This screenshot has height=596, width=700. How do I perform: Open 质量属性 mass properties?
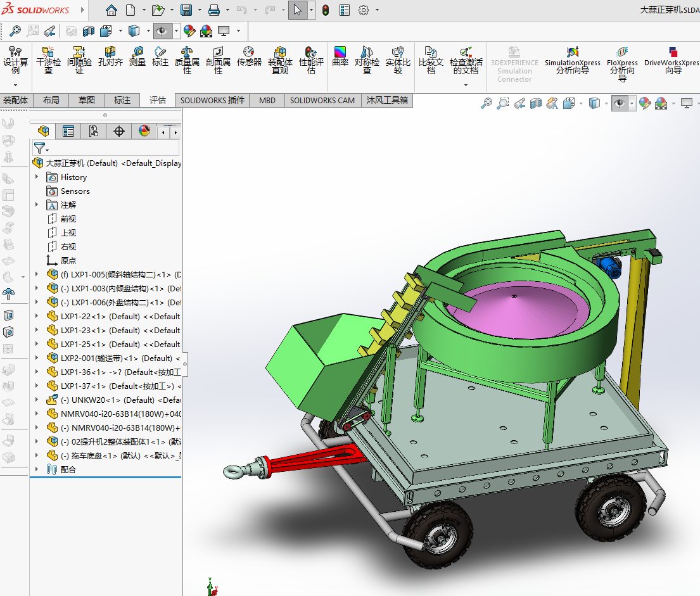tap(187, 60)
